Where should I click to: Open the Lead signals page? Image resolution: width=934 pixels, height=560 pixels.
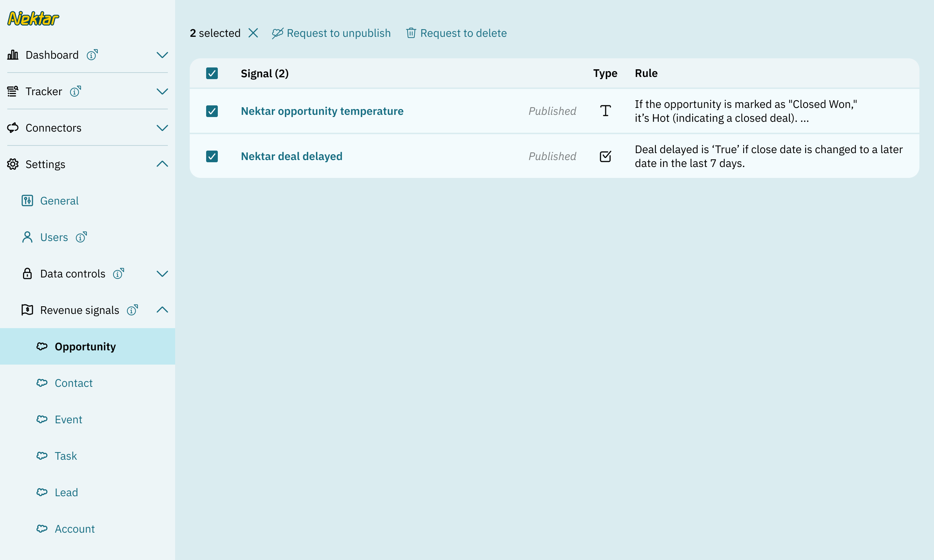[66, 492]
